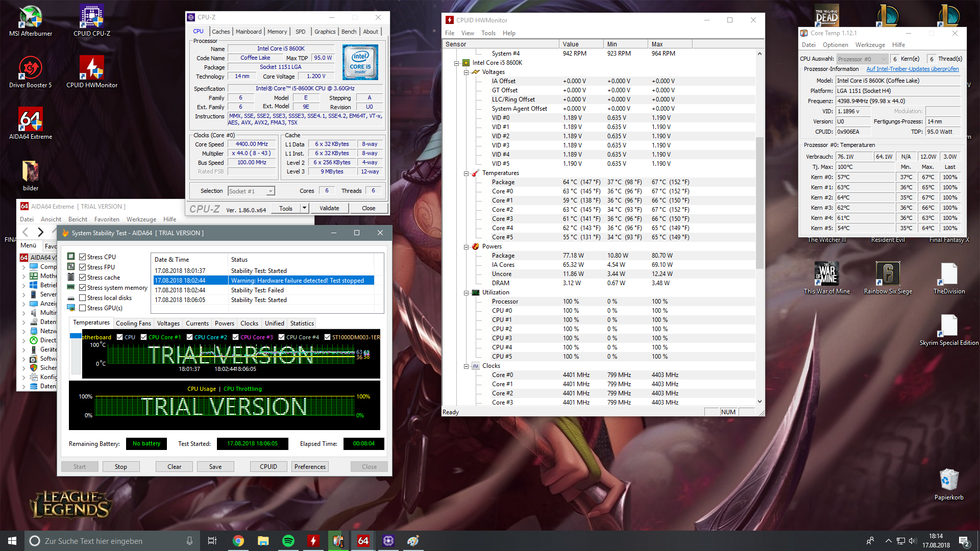
Task: Open CPUID CPU-Z desktop shortcut
Action: (92, 20)
